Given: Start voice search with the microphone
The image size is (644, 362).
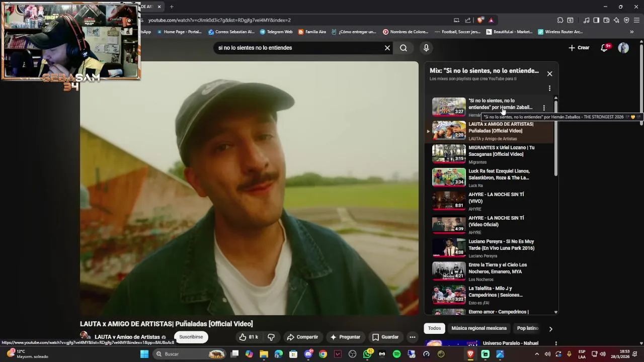Looking at the screenshot, I should (426, 48).
